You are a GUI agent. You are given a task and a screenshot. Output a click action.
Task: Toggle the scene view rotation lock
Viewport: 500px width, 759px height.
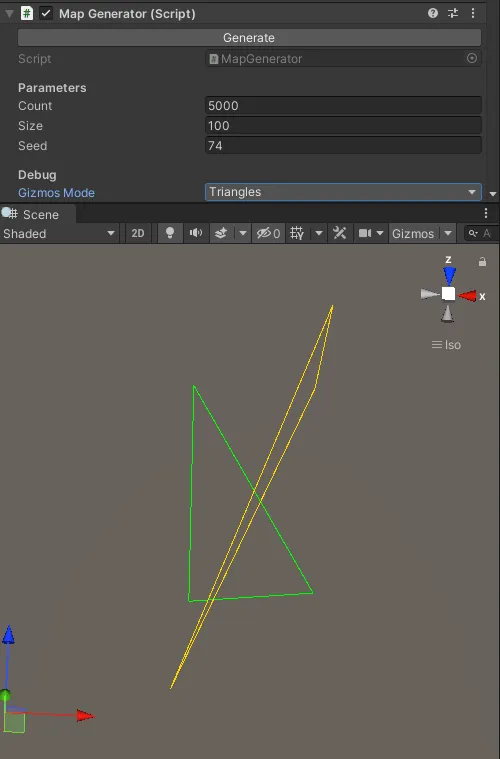coord(483,262)
